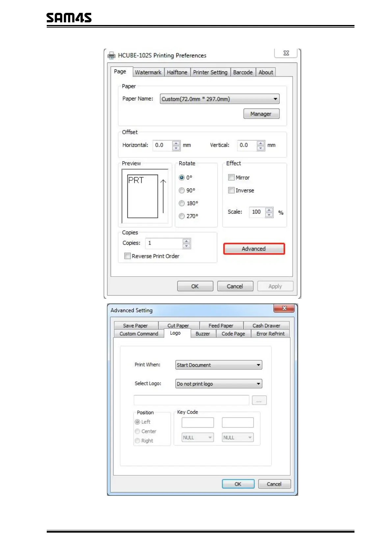Open the Cut Paper tab
Image resolution: width=392 pixels, height=554 pixels.
coord(178,326)
